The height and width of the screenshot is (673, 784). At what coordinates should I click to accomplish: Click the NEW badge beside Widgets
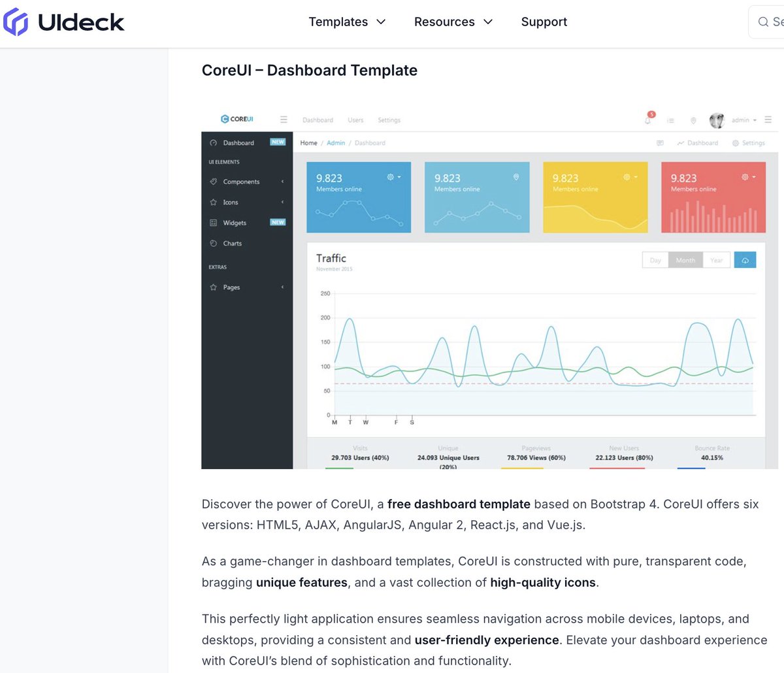point(278,222)
